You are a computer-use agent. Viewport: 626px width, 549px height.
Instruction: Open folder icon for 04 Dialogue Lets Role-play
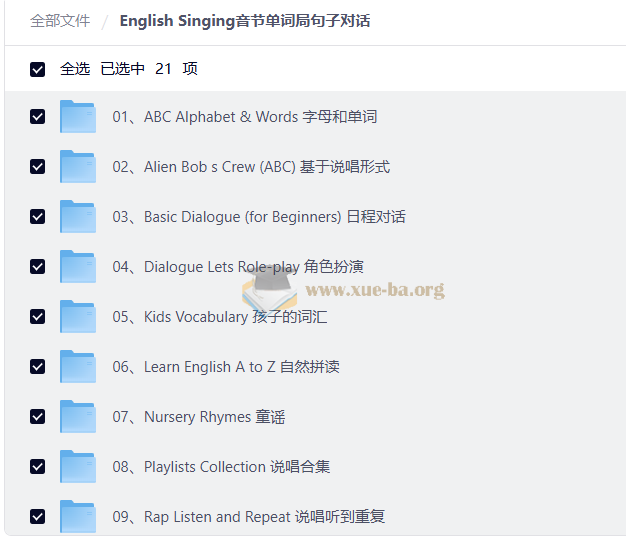click(x=78, y=266)
